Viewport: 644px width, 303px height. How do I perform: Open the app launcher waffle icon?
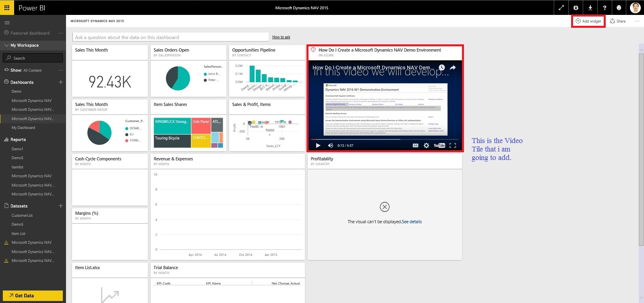pos(7,8)
